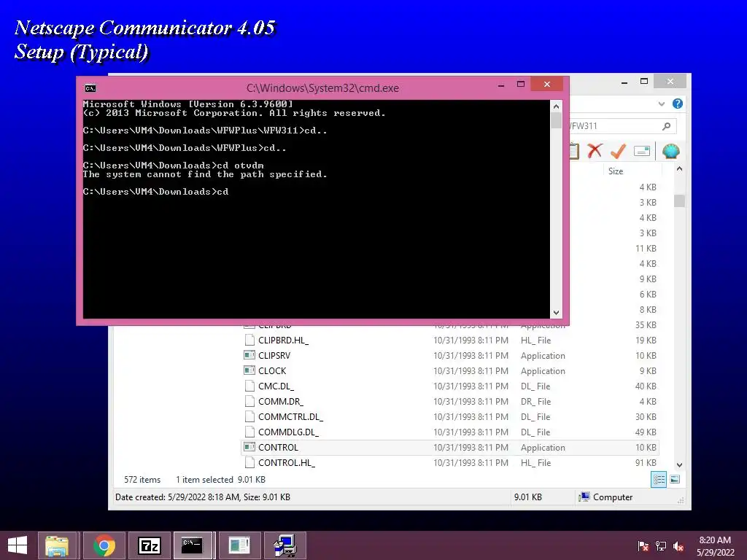The height and width of the screenshot is (560, 747).
Task: Minimize the cmd.exe window
Action: coord(501,85)
